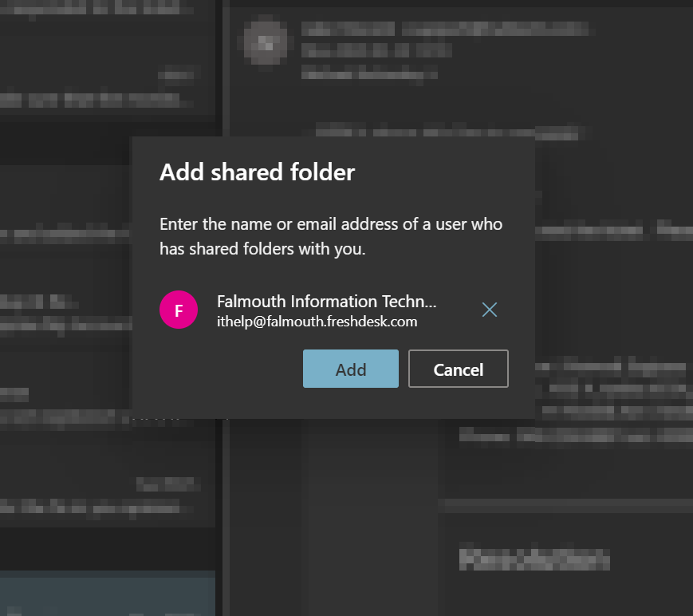This screenshot has width=693, height=616.
Task: Click the Add button in the dialog
Action: [x=350, y=369]
